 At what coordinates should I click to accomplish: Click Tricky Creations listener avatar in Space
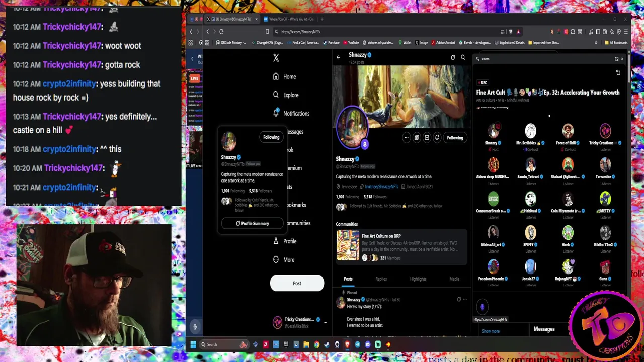[x=605, y=131]
